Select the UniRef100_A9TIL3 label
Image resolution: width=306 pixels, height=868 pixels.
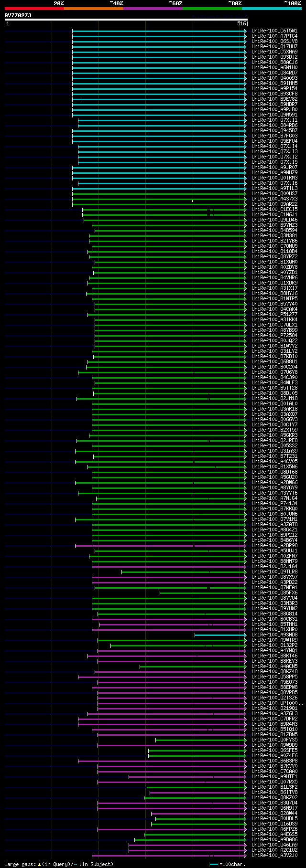pos(274,189)
